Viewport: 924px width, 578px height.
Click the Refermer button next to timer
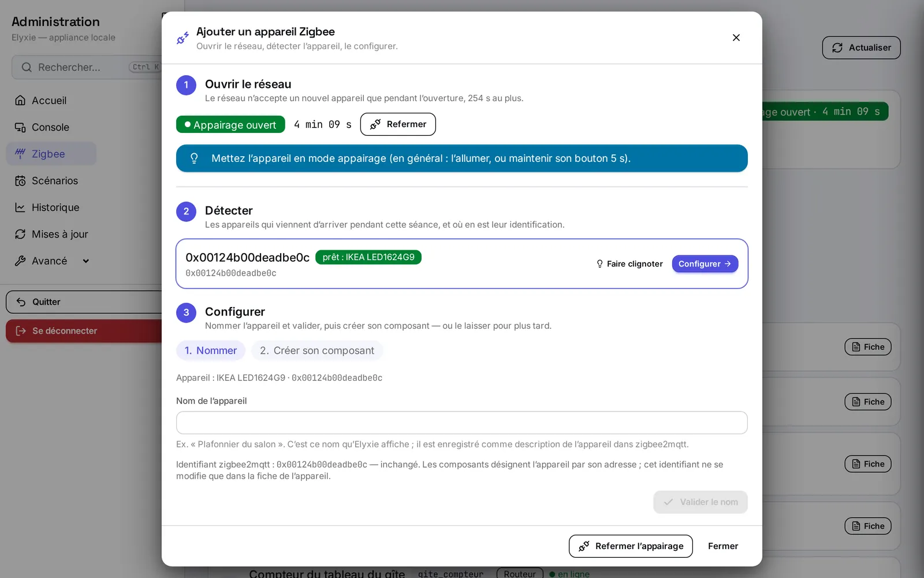point(398,124)
